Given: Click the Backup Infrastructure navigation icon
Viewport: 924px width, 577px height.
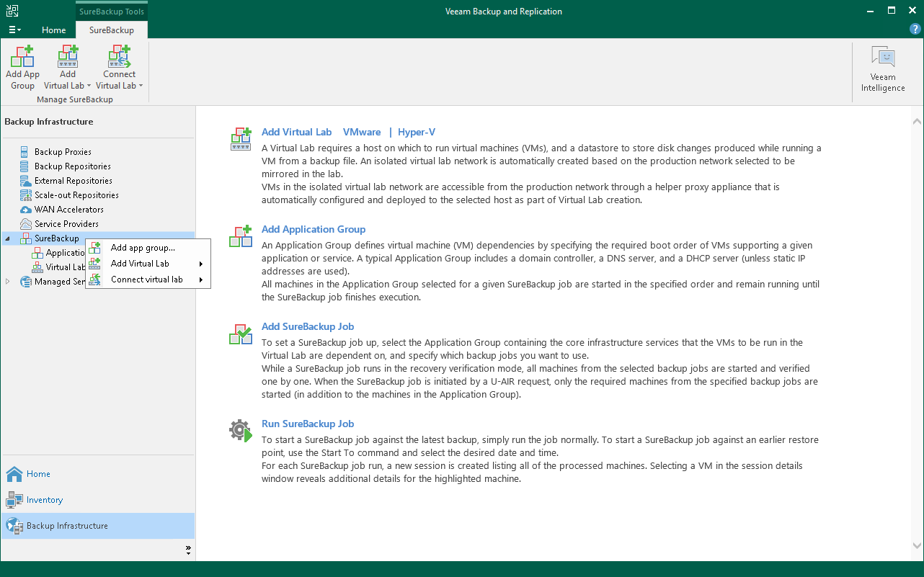Looking at the screenshot, I should 14,526.
